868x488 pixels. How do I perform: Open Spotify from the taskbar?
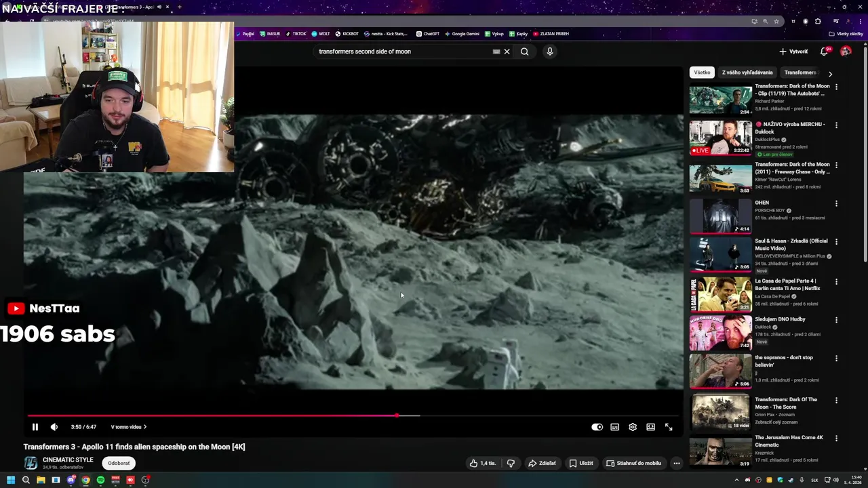point(100,480)
